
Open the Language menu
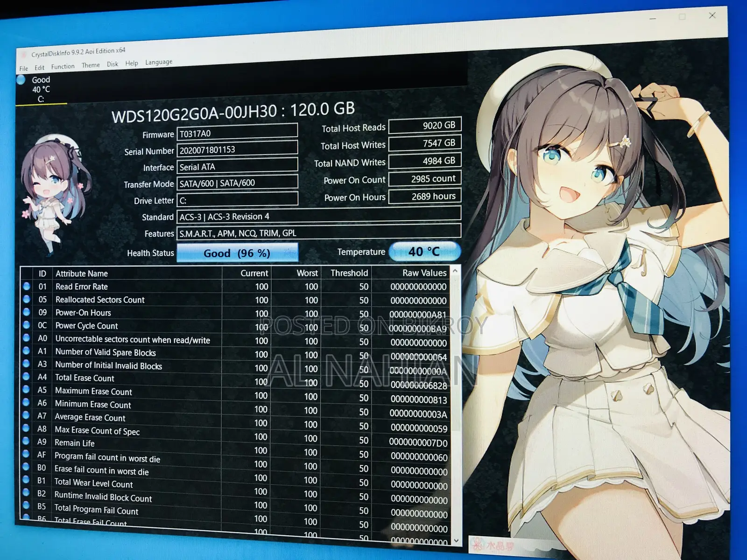point(159,62)
